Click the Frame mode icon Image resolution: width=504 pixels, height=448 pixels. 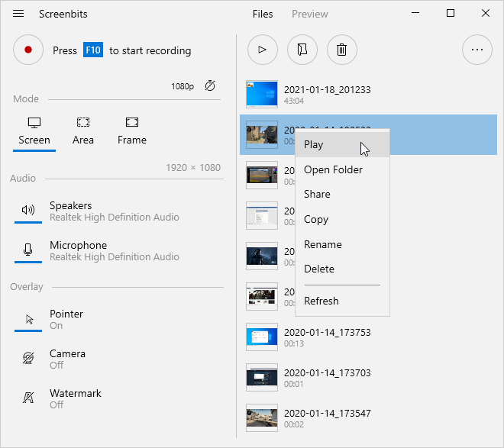[x=132, y=122]
